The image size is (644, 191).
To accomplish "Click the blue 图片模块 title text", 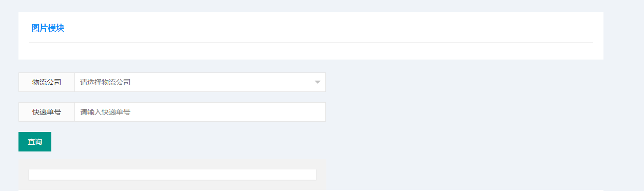I will point(48,28).
